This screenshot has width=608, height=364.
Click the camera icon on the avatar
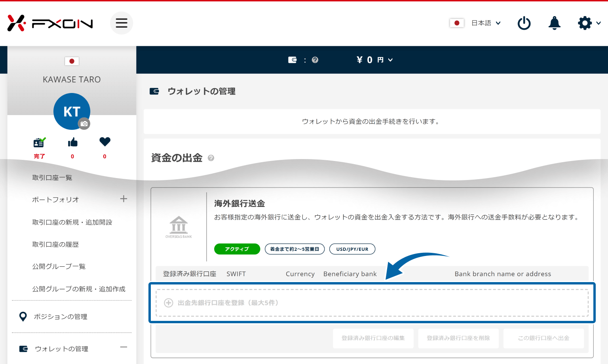click(84, 124)
